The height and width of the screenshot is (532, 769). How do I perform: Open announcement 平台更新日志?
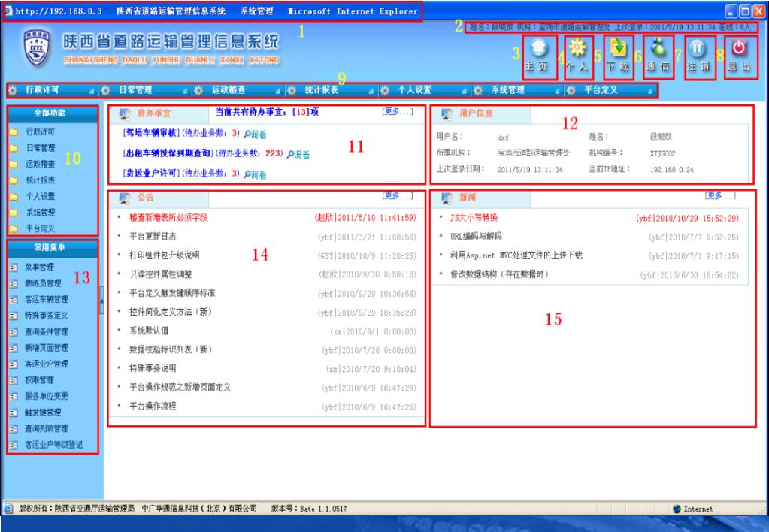coord(153,237)
